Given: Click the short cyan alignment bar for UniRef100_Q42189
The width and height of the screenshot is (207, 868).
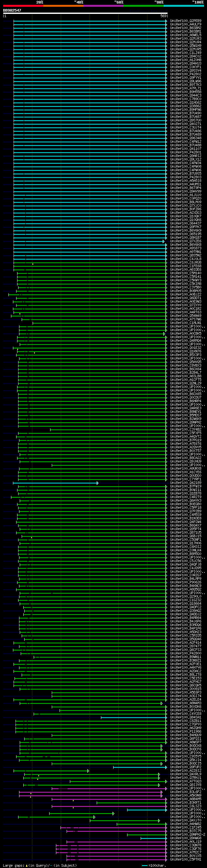Looking at the screenshot, I should (x=56, y=483).
